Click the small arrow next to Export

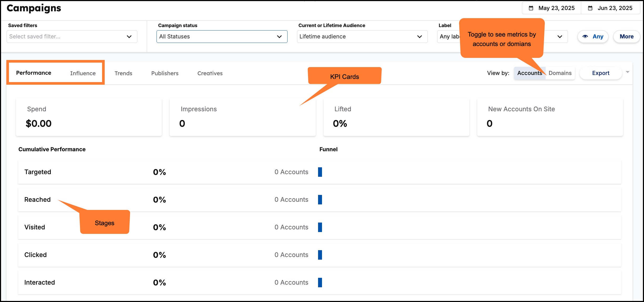627,72
